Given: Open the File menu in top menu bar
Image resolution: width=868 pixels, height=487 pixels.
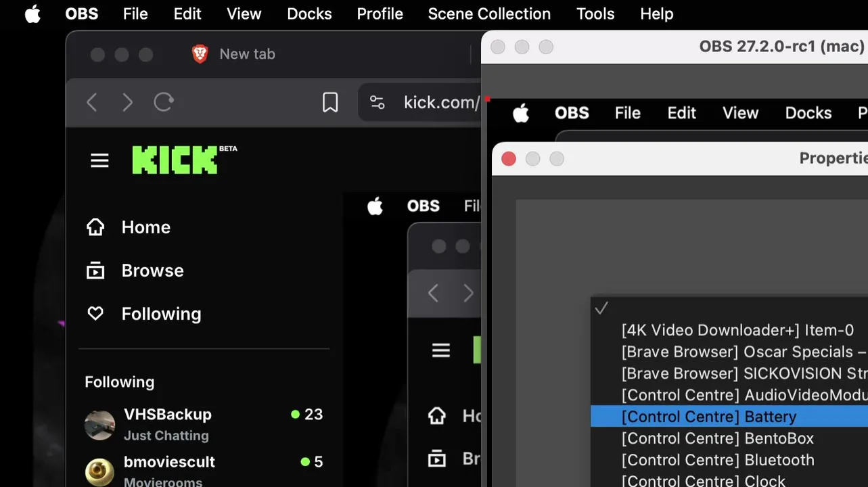Looking at the screenshot, I should click(x=135, y=14).
